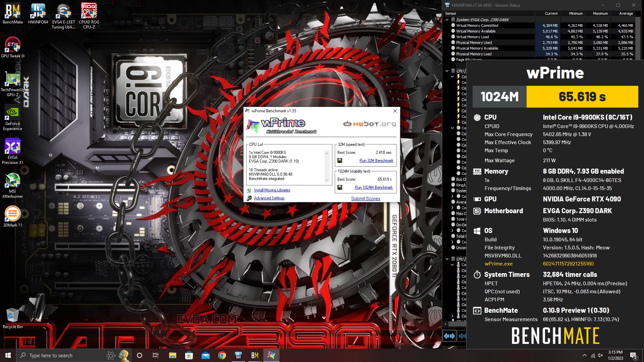This screenshot has height=362, width=644.
Task: Expand the subgroup below the Average sensor row
Action: click(452, 208)
